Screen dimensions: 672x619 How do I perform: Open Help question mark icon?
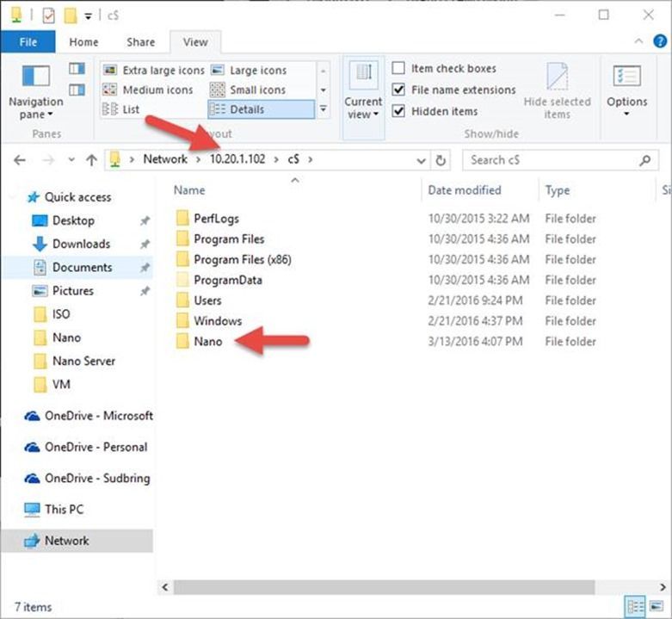(x=660, y=41)
